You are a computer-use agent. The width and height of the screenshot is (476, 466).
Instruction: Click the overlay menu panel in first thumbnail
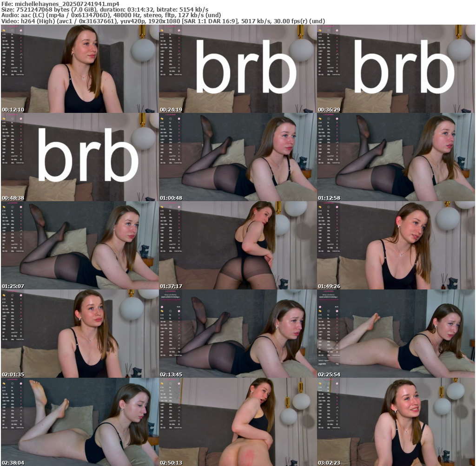coord(14,52)
